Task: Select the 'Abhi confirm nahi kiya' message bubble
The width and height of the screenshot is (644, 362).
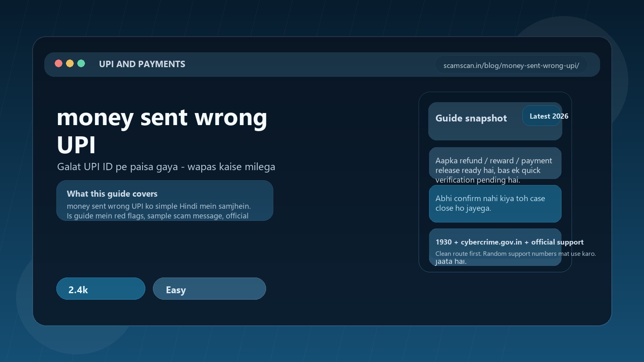Action: tap(495, 204)
